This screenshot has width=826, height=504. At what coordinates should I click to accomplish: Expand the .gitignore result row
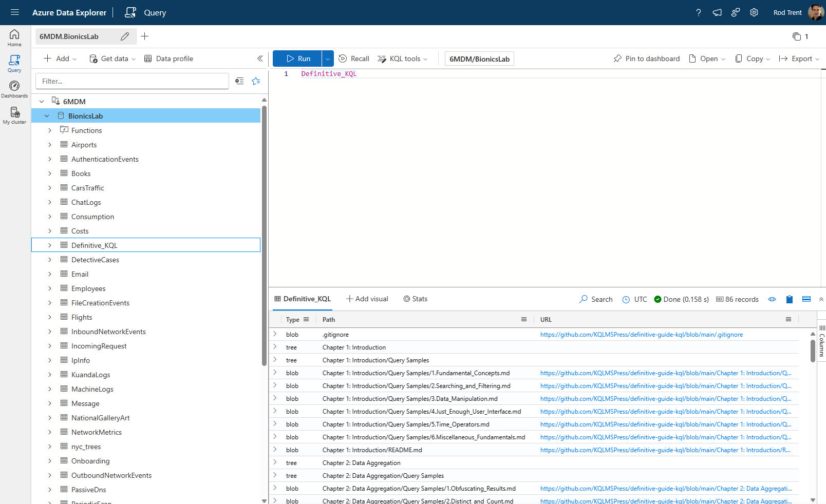click(275, 334)
